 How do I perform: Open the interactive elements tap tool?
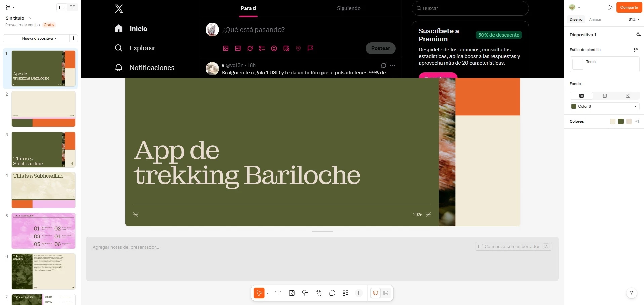[319, 293]
